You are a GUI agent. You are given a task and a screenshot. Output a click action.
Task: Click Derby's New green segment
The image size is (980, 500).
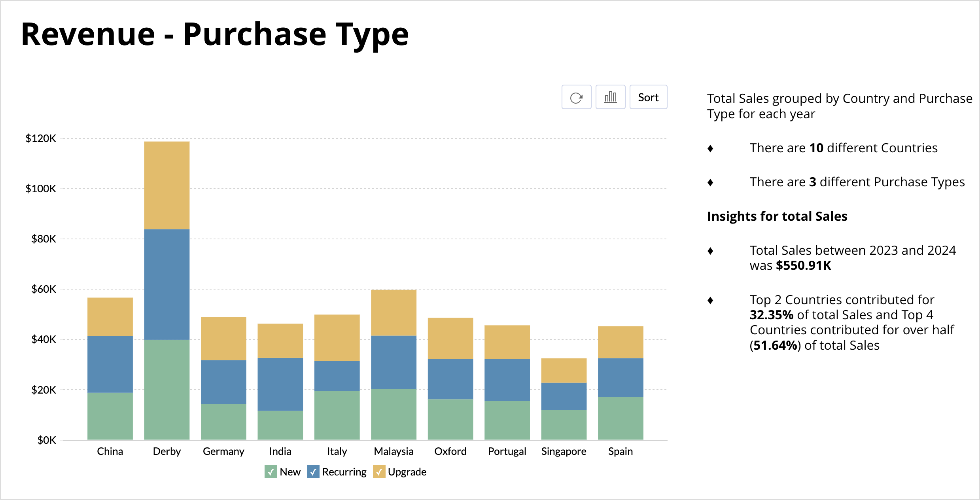166,390
